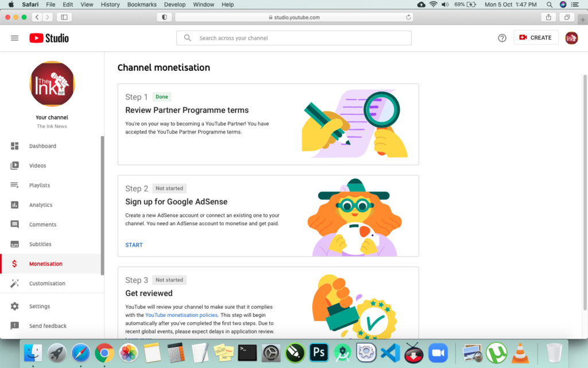Open Customisation in the sidebar
This screenshot has height=368, width=588.
(x=51, y=283)
